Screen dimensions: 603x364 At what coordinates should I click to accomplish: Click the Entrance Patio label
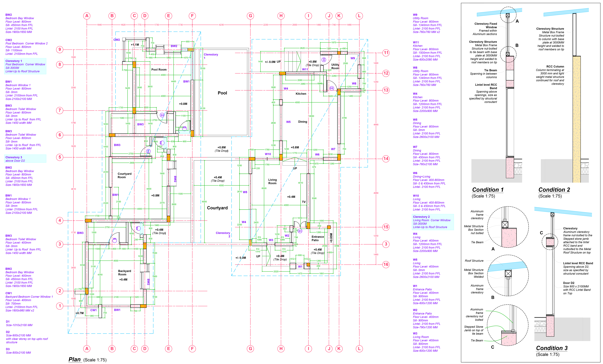click(x=317, y=238)
